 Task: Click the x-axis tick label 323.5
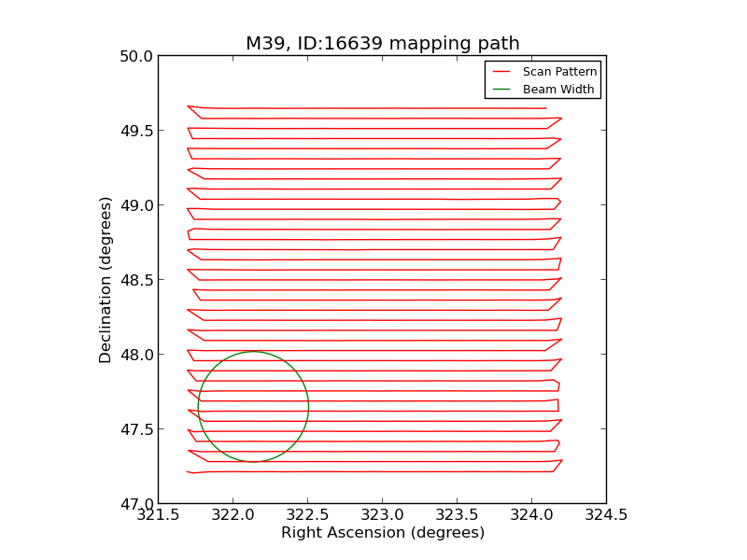pyautogui.click(x=458, y=515)
